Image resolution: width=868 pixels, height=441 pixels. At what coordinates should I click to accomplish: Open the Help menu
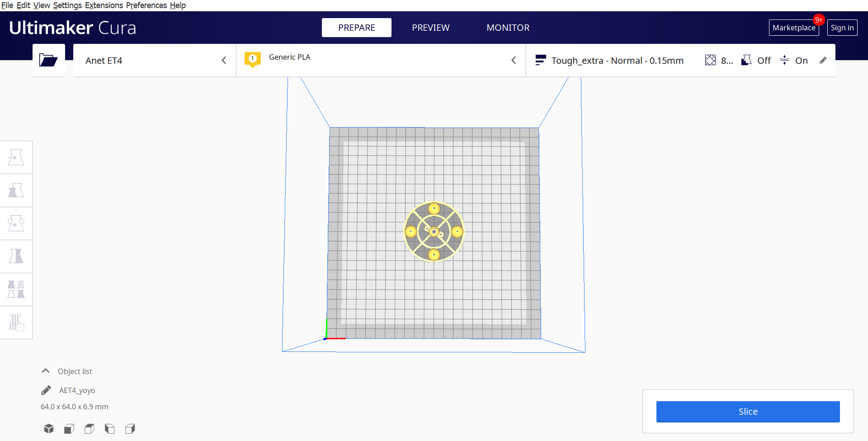pyautogui.click(x=178, y=5)
